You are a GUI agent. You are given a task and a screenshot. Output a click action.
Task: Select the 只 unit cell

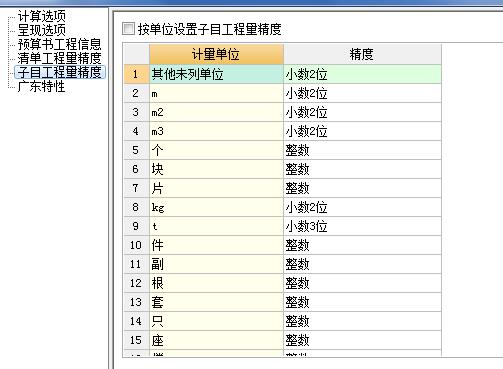pos(216,321)
